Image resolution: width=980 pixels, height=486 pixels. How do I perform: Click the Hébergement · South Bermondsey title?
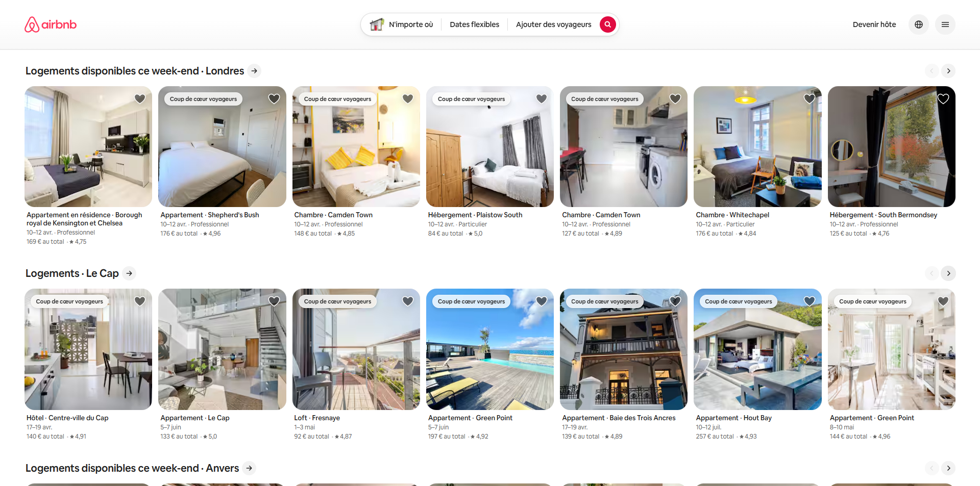(x=884, y=215)
